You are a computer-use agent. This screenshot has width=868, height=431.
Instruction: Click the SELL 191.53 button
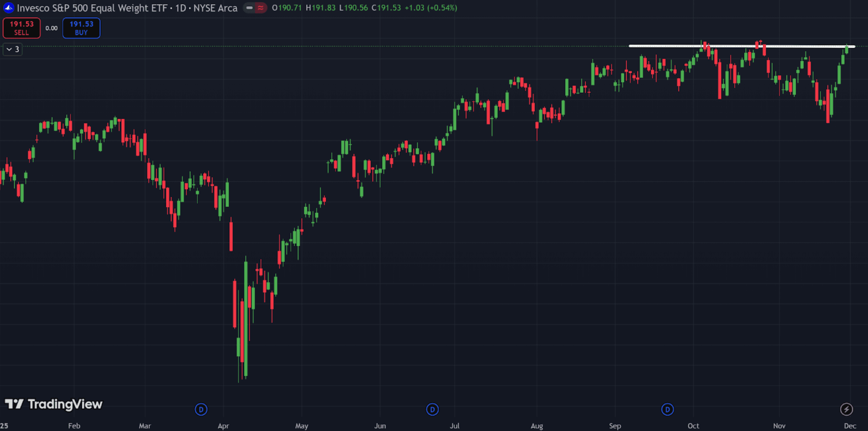(x=22, y=28)
